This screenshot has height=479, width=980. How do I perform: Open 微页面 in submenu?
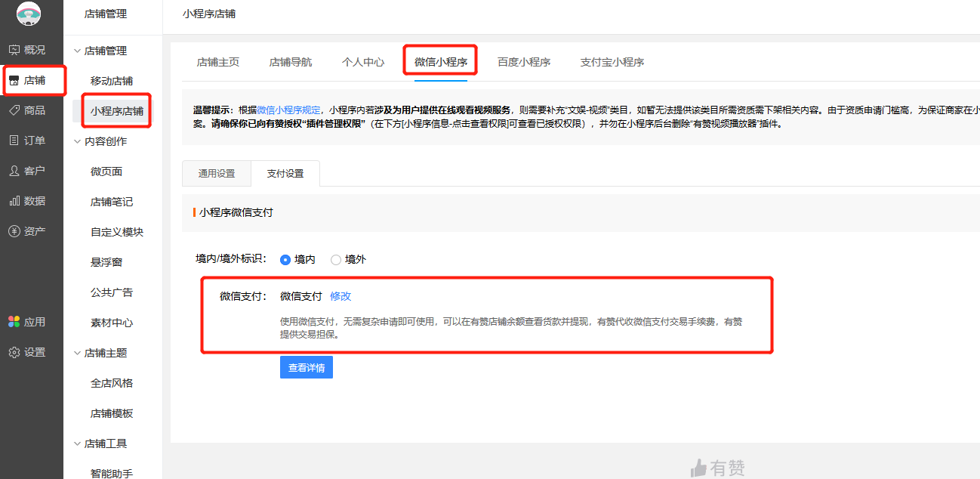tap(106, 172)
